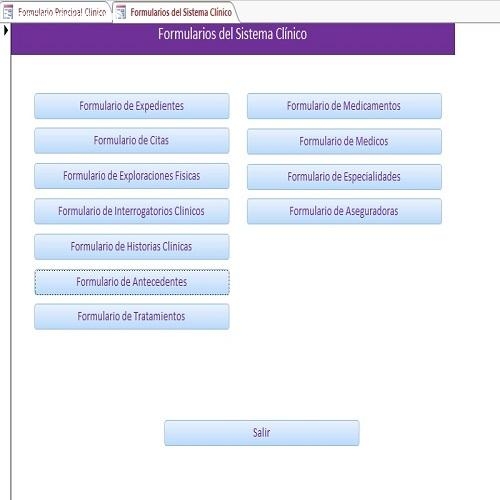Screen dimensions: 500x500
Task: Open Formulario de Interrogatorios Clinicos
Action: point(132,211)
